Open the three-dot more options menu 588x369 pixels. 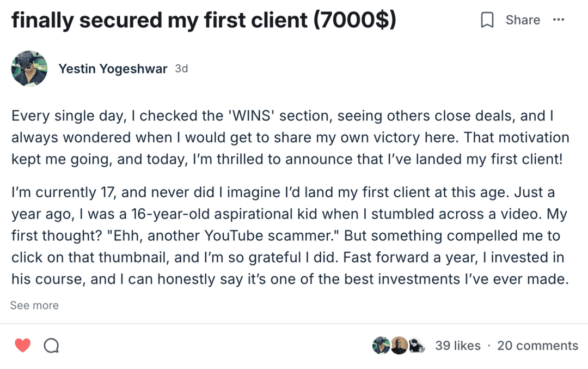point(558,20)
